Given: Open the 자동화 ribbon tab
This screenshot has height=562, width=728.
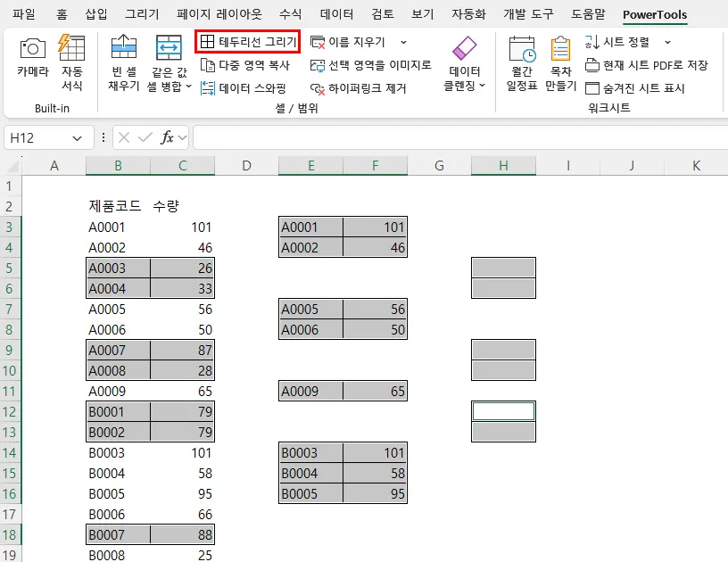Looking at the screenshot, I should 470,14.
